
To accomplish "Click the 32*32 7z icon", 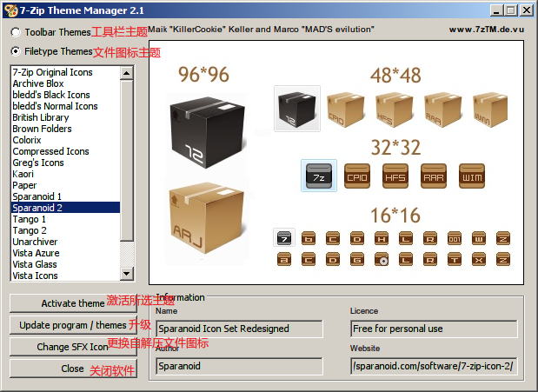I will coord(319,176).
